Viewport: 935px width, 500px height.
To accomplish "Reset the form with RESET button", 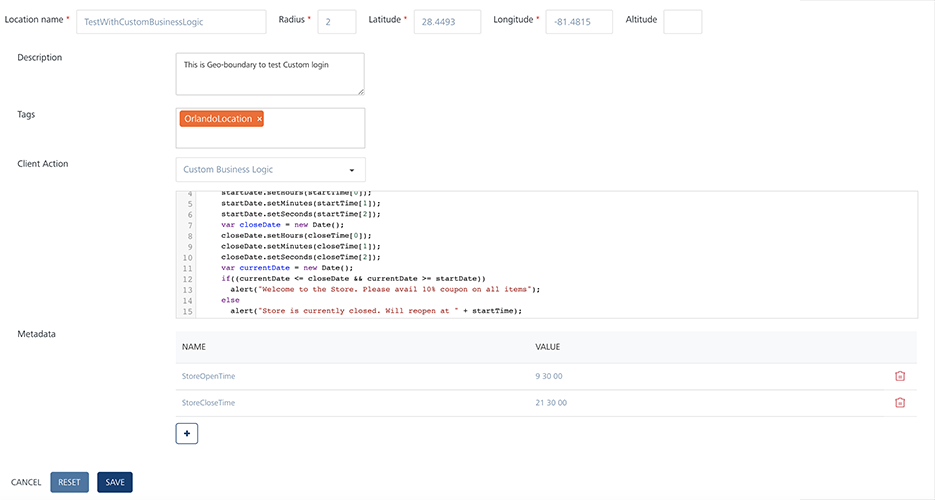I will point(69,482).
